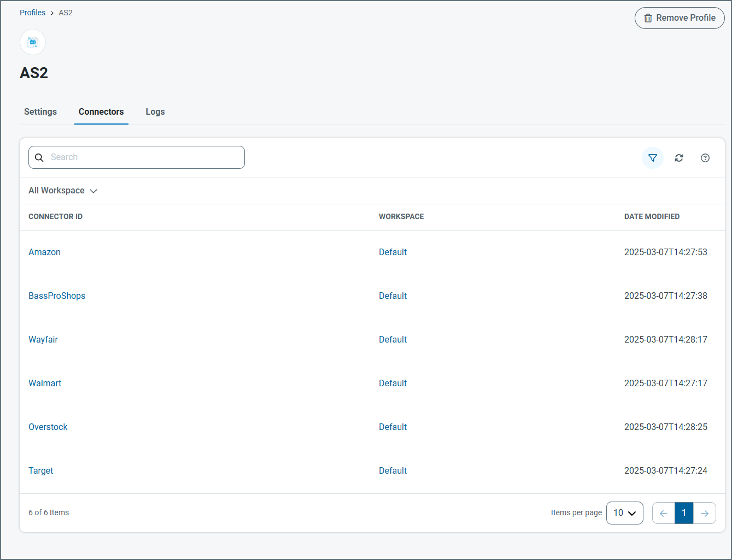
Task: Open the Walmart connector
Action: click(x=45, y=383)
